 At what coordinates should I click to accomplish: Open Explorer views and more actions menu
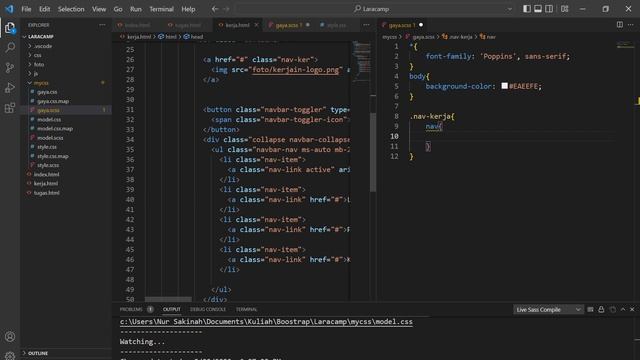pos(102,25)
